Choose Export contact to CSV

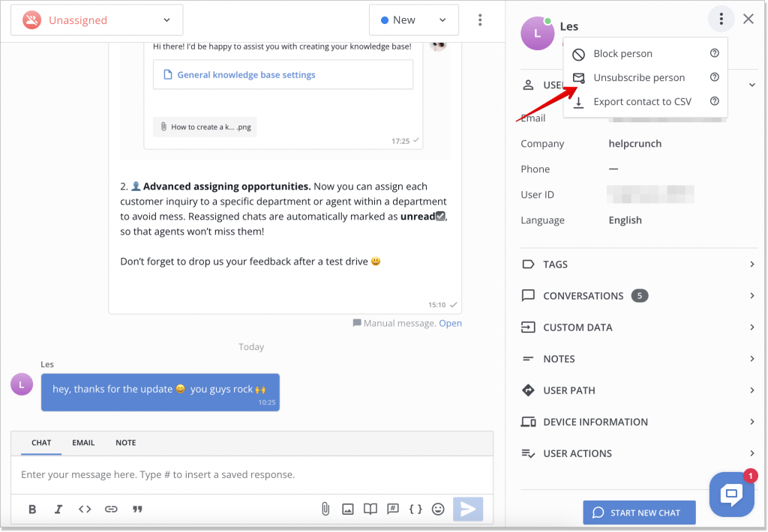pyautogui.click(x=642, y=102)
